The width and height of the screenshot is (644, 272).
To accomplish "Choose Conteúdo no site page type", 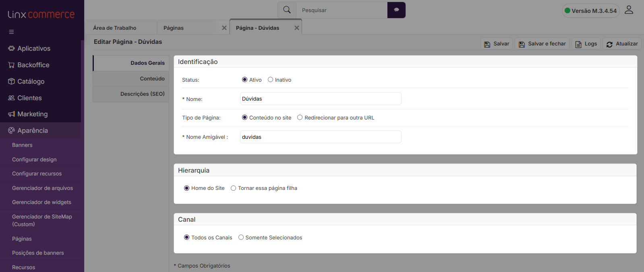I will [x=244, y=117].
